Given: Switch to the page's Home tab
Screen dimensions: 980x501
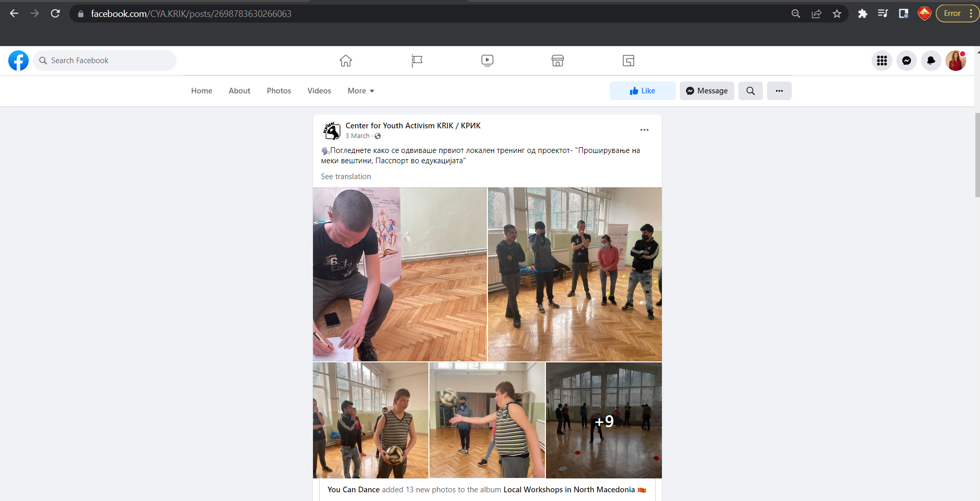Looking at the screenshot, I should 202,91.
